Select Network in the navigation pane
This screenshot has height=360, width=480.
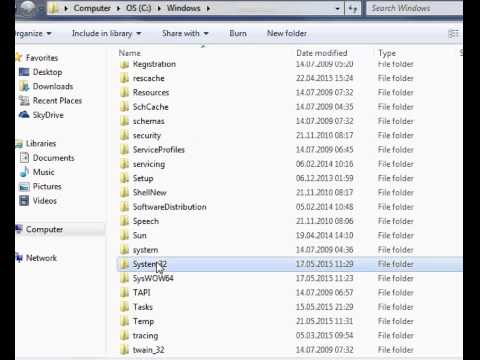pos(41,258)
